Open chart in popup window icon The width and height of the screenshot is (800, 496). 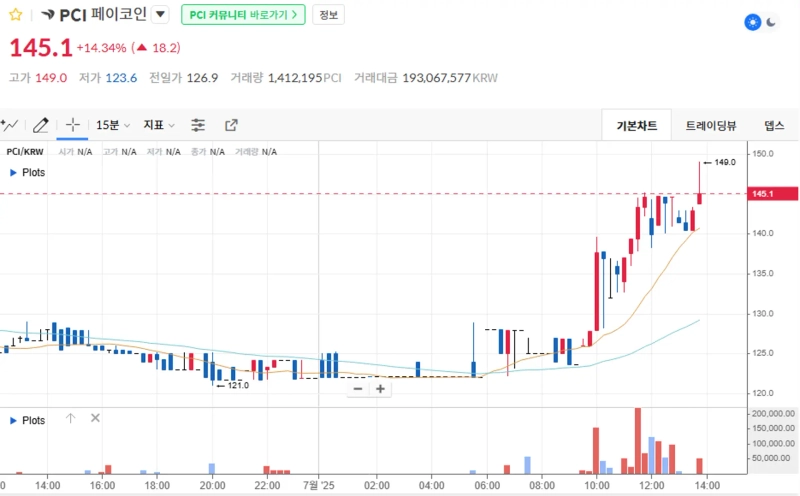tap(231, 125)
